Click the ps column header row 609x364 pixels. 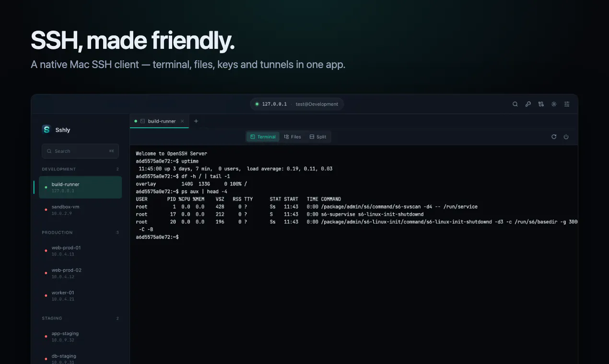[x=238, y=199]
